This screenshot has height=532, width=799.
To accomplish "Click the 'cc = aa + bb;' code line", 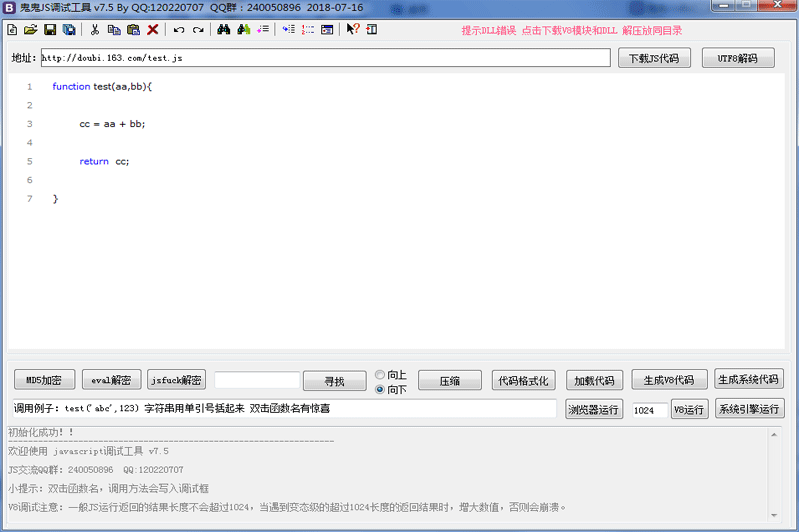I will pyautogui.click(x=112, y=124).
